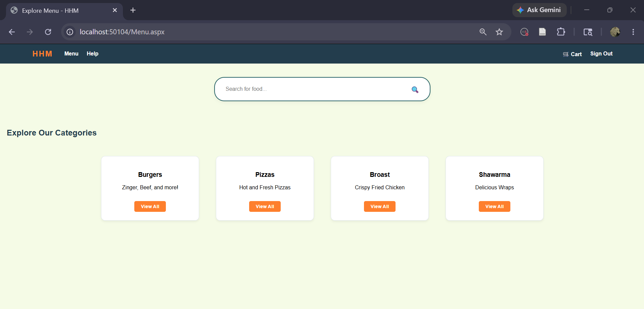Click the Burgers card title
This screenshot has width=644, height=309.
point(150,175)
